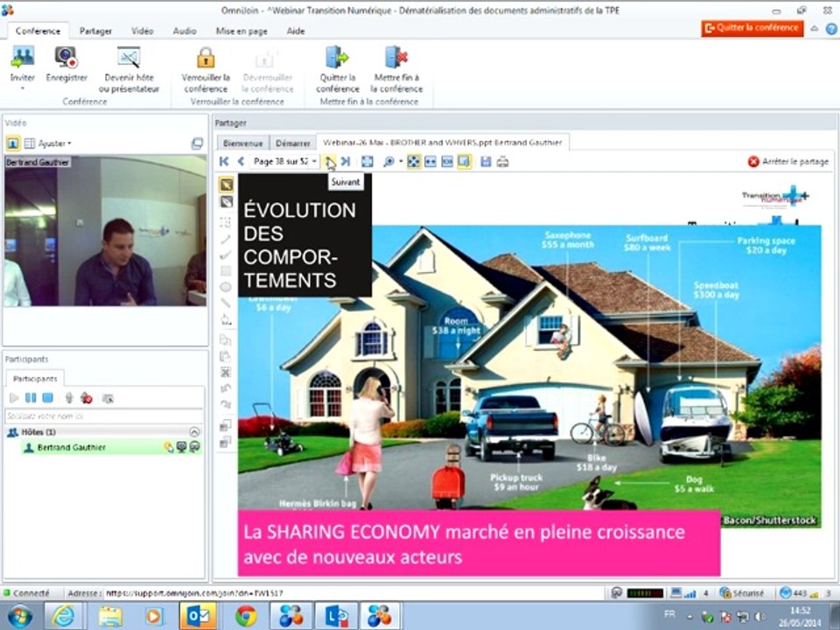Save the shared document with the floppy icon

pyautogui.click(x=486, y=161)
